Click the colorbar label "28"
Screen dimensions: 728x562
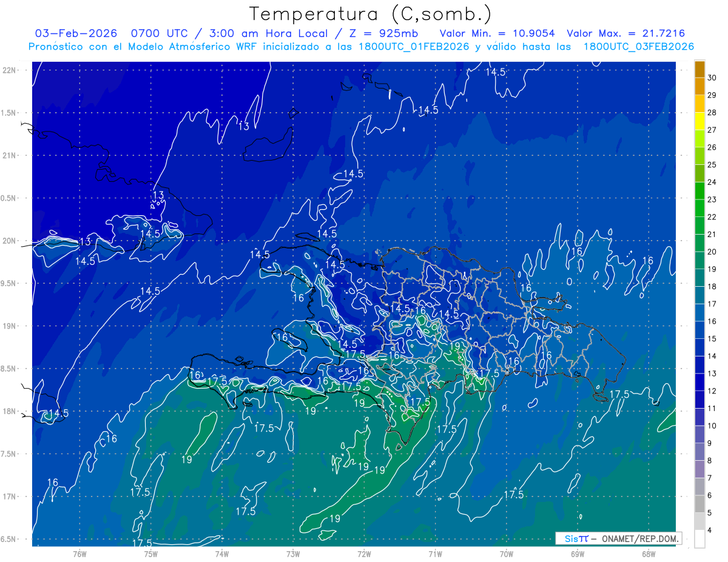coord(712,113)
